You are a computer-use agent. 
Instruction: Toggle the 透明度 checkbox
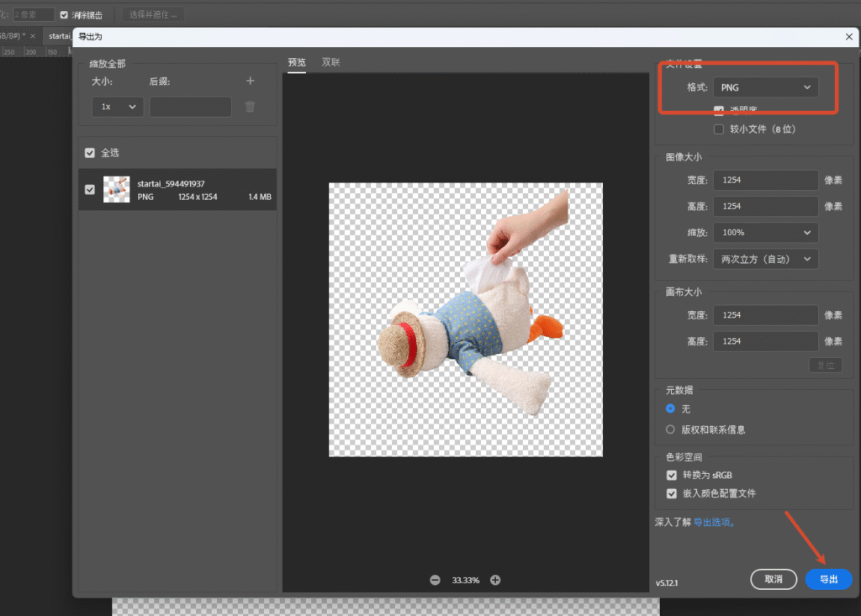tap(719, 110)
